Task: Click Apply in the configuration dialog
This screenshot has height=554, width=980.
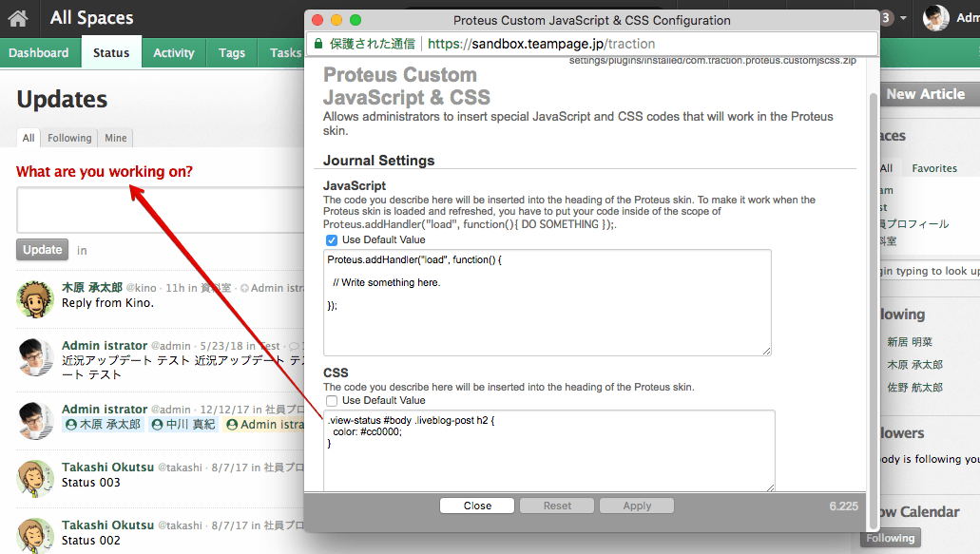Action: pyautogui.click(x=637, y=506)
